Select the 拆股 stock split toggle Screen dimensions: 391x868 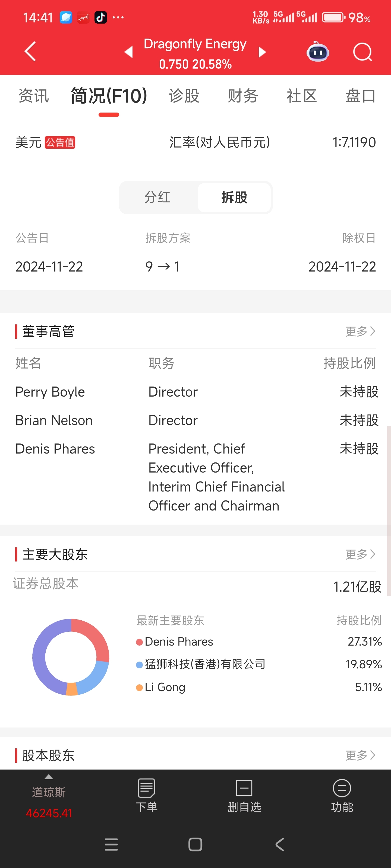pos(235,197)
